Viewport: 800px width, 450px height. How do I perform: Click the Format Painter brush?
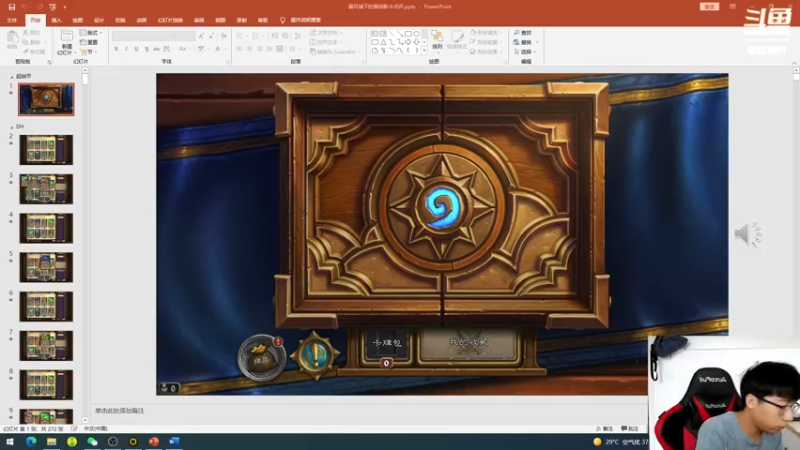tap(34, 52)
